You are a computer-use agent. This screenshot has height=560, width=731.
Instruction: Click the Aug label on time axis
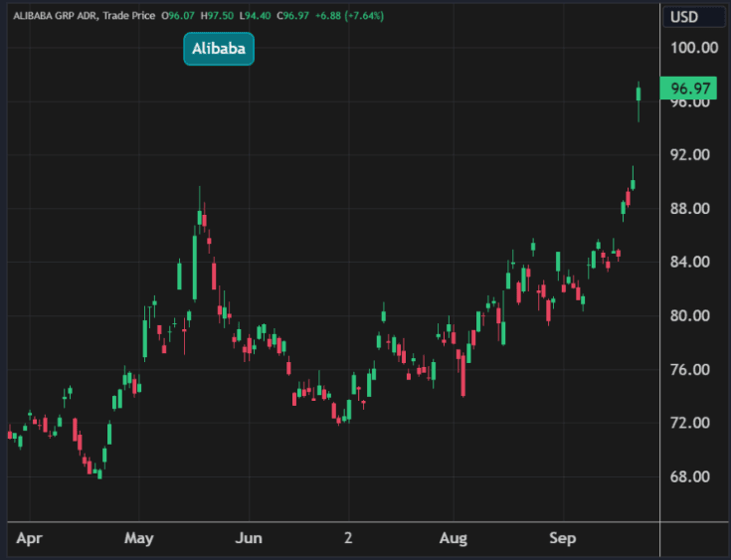pyautogui.click(x=454, y=538)
